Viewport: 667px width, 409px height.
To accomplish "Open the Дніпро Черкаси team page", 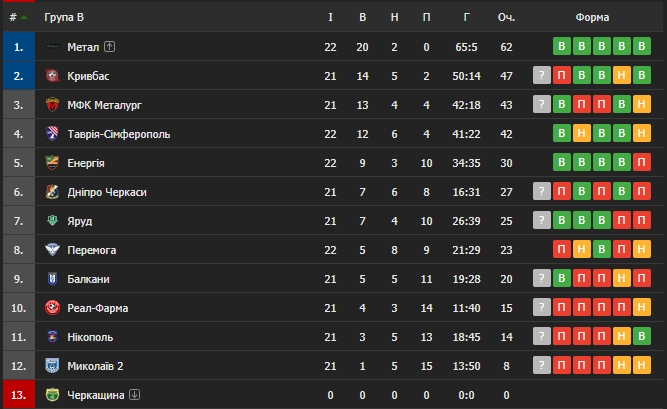I will tap(107, 192).
